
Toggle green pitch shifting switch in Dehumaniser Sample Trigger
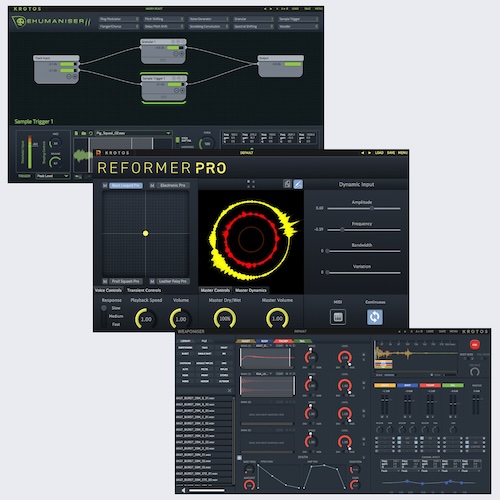(x=178, y=139)
